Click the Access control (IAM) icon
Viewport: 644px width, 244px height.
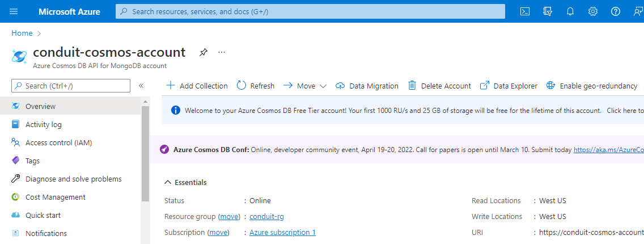(16, 142)
